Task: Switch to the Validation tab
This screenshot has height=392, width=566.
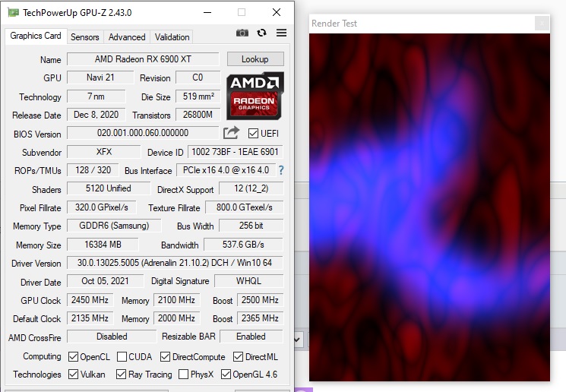Action: tap(172, 37)
